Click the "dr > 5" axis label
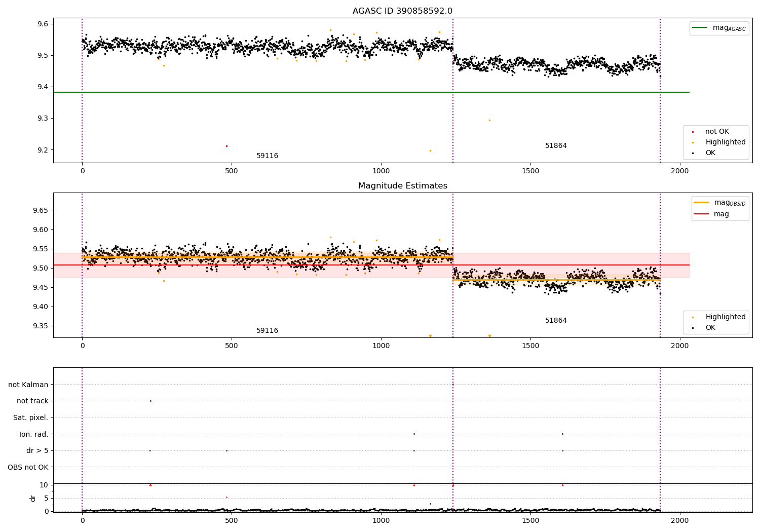The width and height of the screenshot is (760, 532). tap(37, 451)
